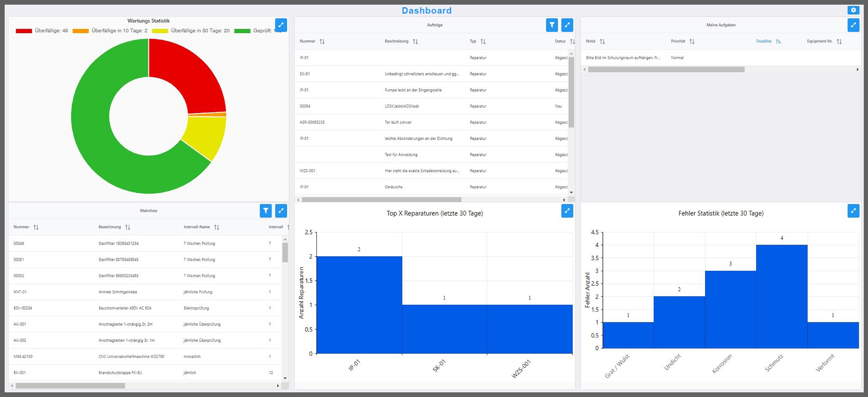Select order row 'Pumpe leckt an der Eingangsseite'
The height and width of the screenshot is (397, 868).
431,90
